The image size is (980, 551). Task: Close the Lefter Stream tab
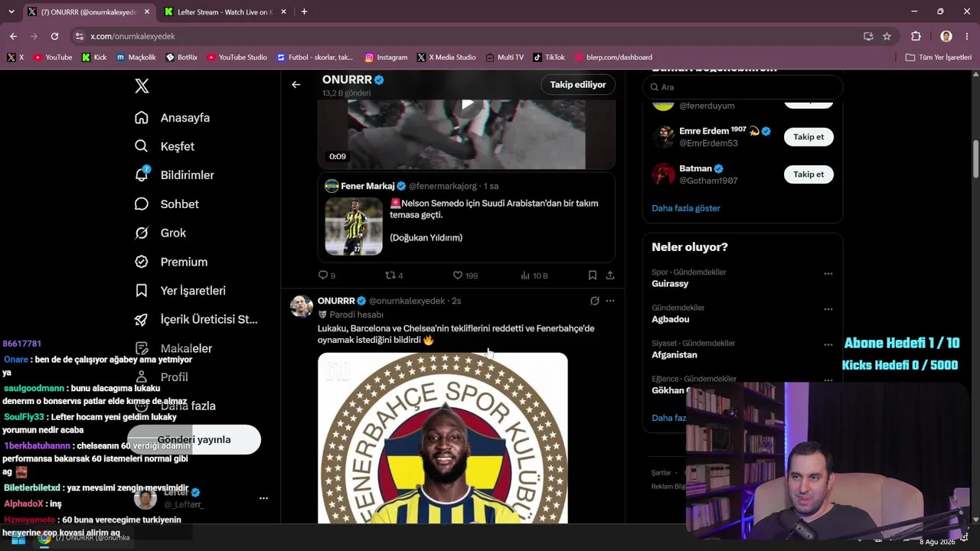(x=284, y=12)
